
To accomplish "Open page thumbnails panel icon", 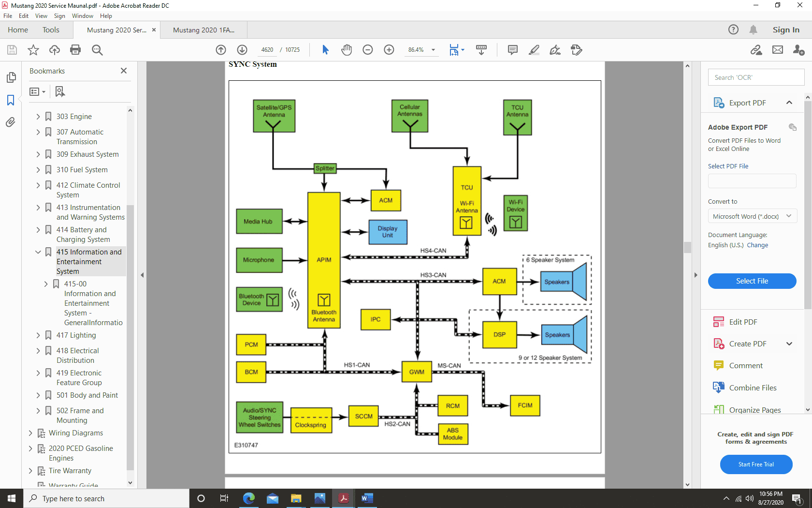I will coord(11,77).
